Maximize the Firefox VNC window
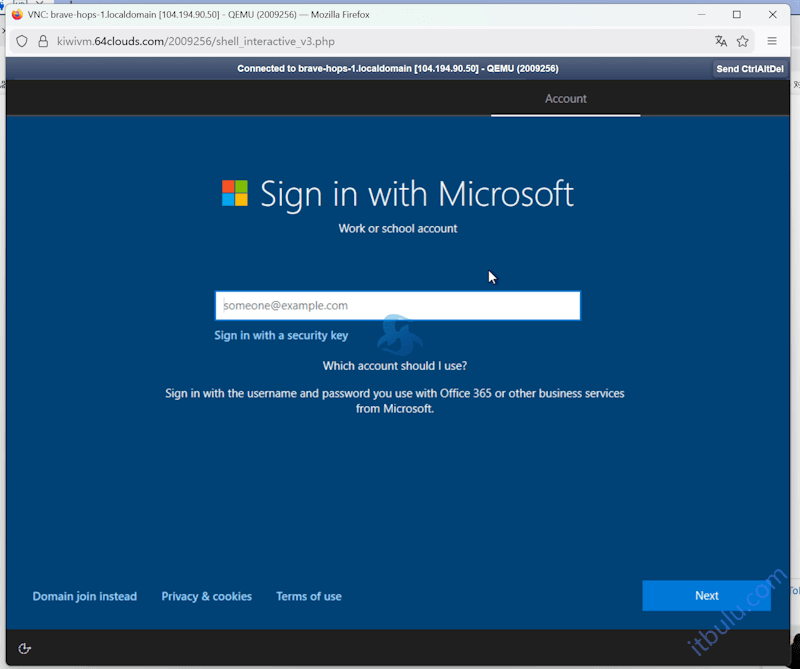This screenshot has width=800, height=669. click(x=737, y=15)
